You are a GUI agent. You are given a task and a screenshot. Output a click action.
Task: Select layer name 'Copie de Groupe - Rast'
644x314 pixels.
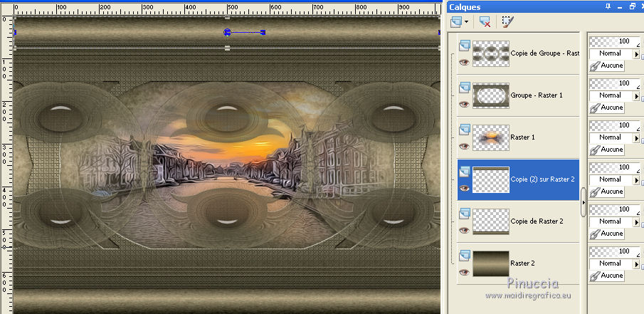pos(544,53)
